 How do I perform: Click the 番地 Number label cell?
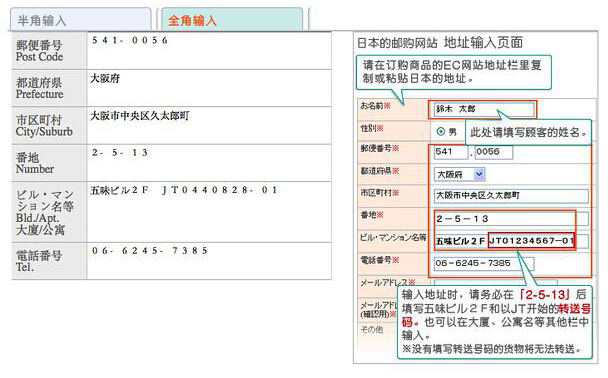[49, 163]
